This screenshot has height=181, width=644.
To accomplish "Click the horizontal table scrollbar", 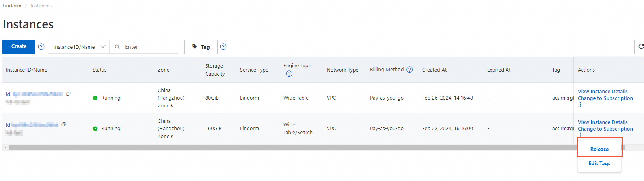I will (x=276, y=147).
